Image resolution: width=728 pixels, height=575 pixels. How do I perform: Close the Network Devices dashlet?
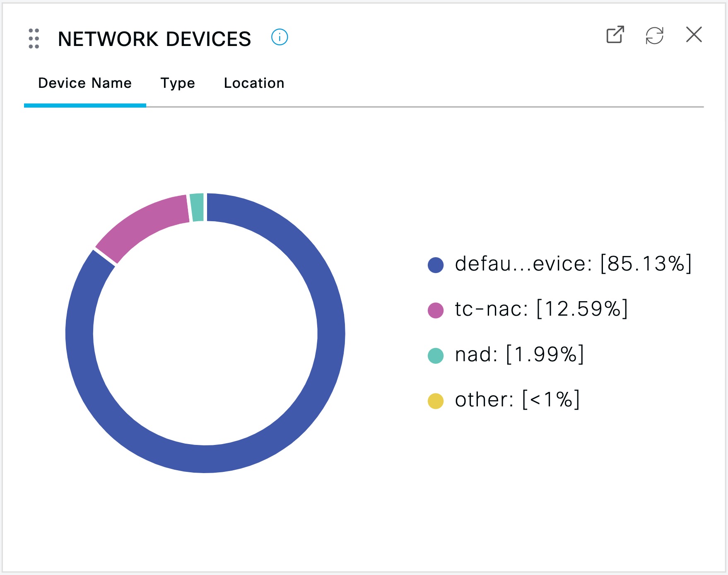(x=694, y=35)
